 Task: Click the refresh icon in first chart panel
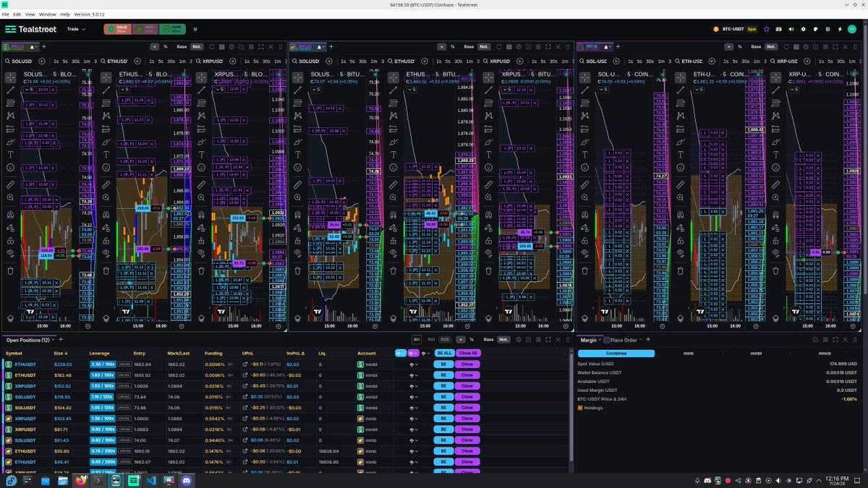tap(213, 46)
